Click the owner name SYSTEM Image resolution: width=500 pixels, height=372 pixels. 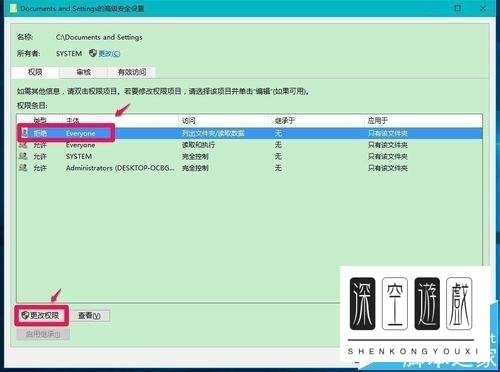(x=69, y=53)
